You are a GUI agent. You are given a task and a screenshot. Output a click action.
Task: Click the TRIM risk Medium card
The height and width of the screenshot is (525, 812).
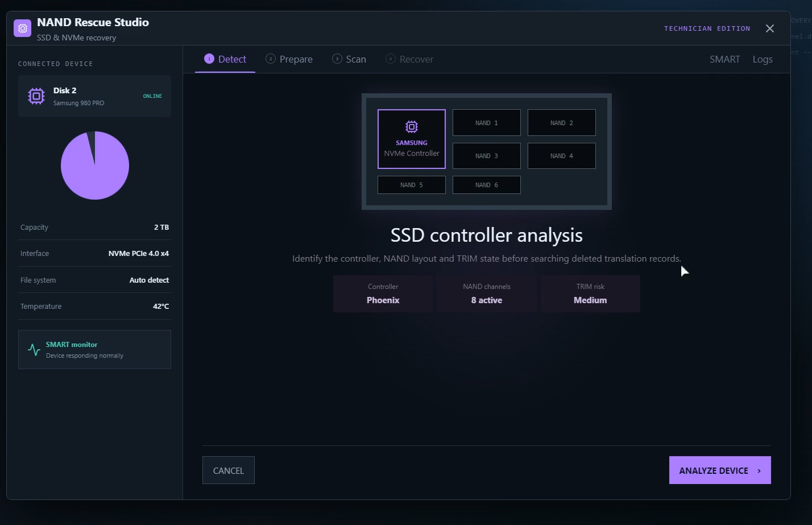point(590,294)
